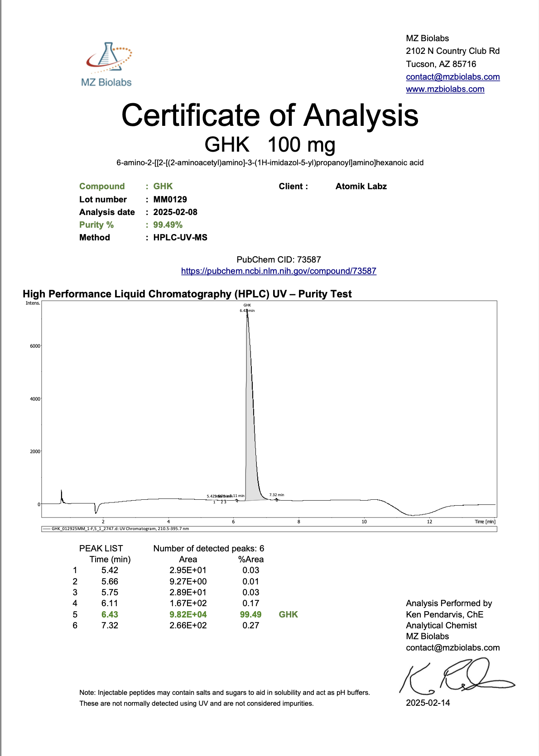Click the "%Area" column header

click(251, 559)
